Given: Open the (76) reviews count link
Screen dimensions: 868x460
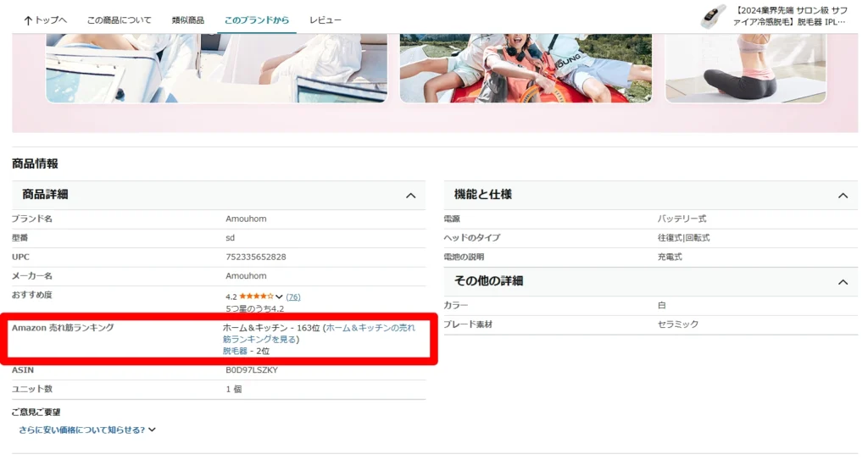Looking at the screenshot, I should 293,297.
